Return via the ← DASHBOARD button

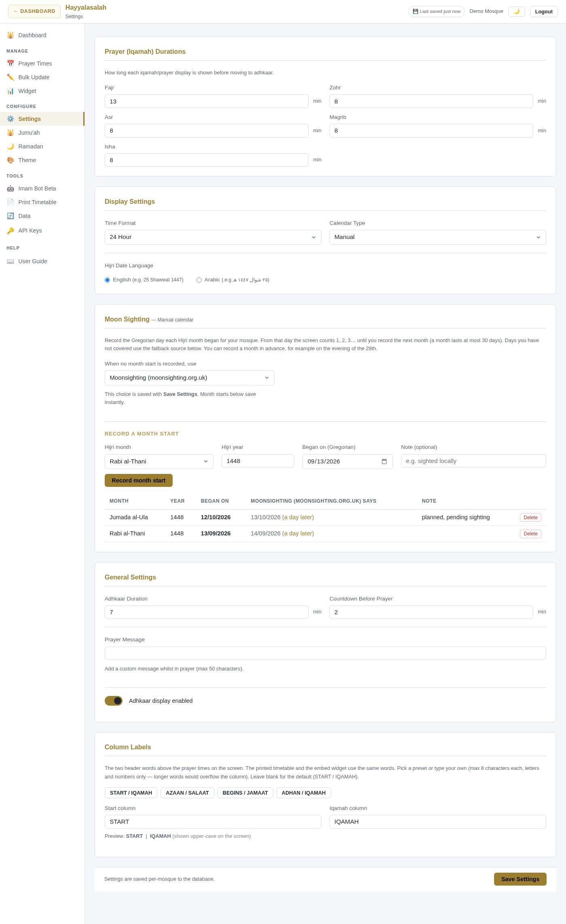point(34,11)
